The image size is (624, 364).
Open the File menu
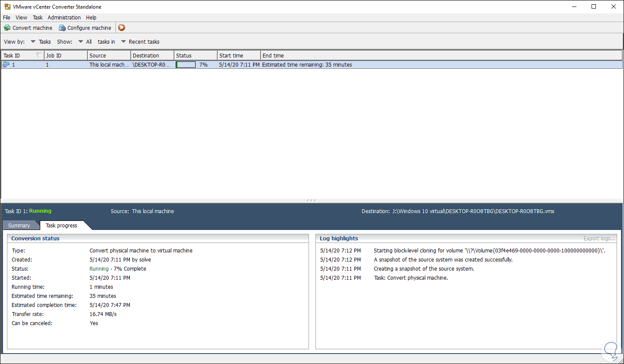click(x=6, y=18)
